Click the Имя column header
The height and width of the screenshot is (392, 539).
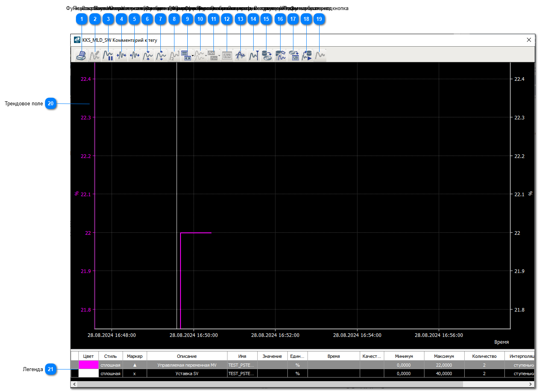click(242, 356)
